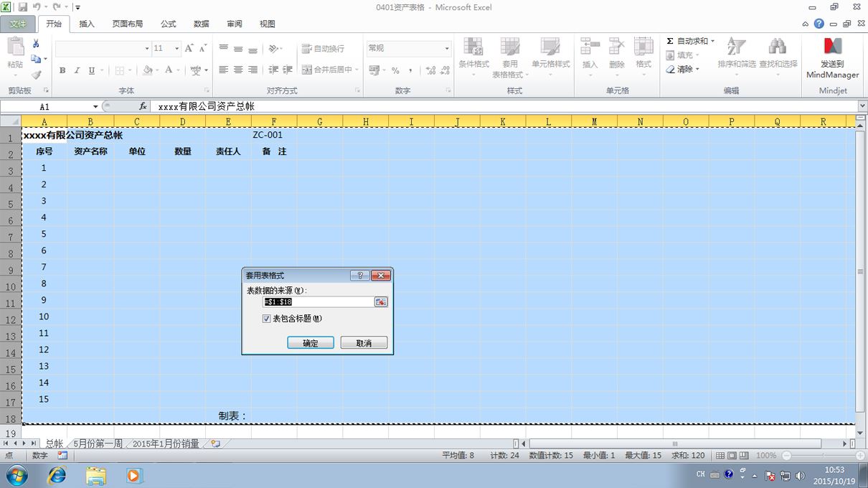The image size is (868, 488).
Task: Expand the Merge and Center (合并后居中) dropdown arrow
Action: 358,70
